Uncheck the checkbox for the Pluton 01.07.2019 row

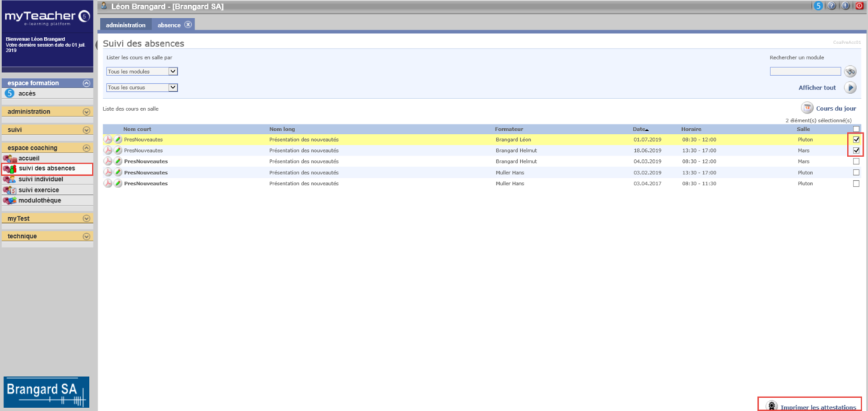tap(856, 139)
